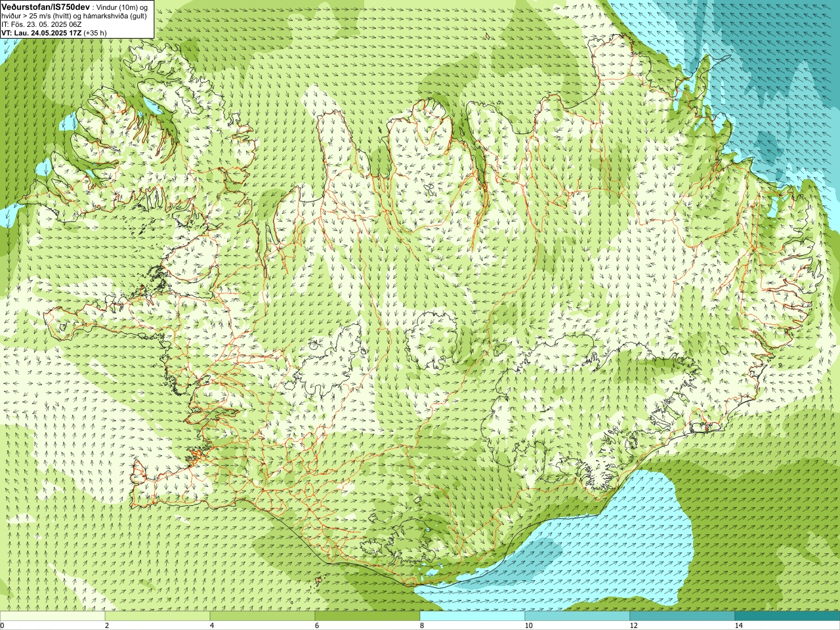Screen dimensions: 840x630
Task: Click the '4' tick label on color scale
Action: pyautogui.click(x=212, y=625)
